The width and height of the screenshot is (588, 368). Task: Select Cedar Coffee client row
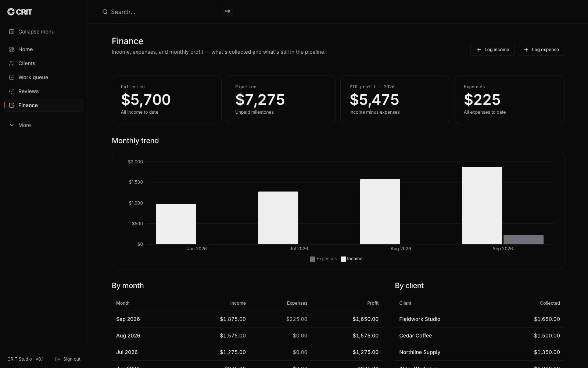(x=480, y=336)
